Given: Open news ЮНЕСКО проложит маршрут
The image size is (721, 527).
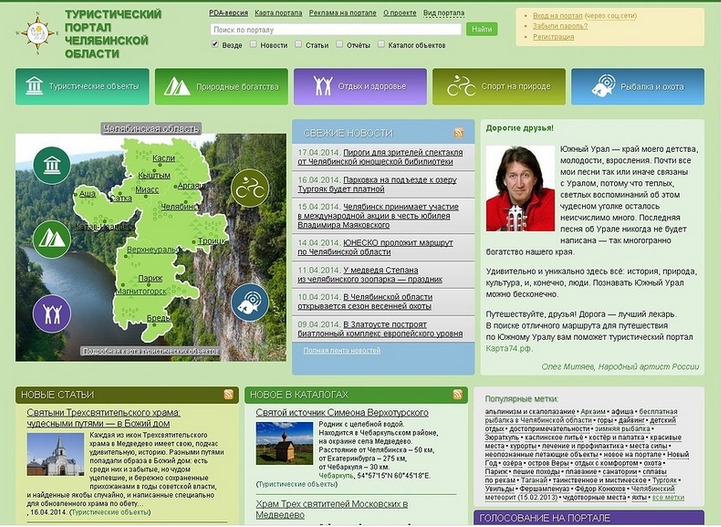Looking at the screenshot, I should pyautogui.click(x=375, y=247).
